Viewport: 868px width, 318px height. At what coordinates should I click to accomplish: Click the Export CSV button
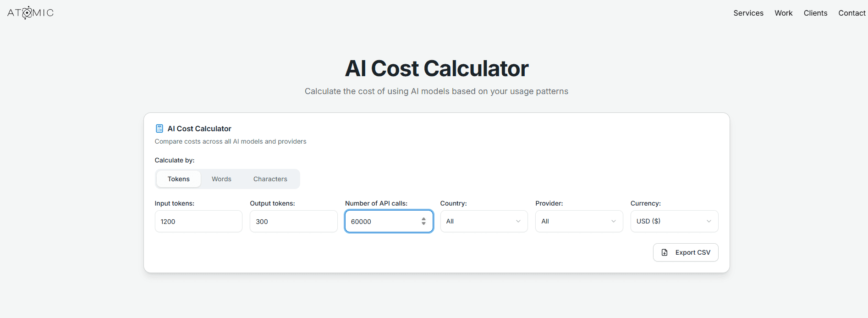coord(686,252)
